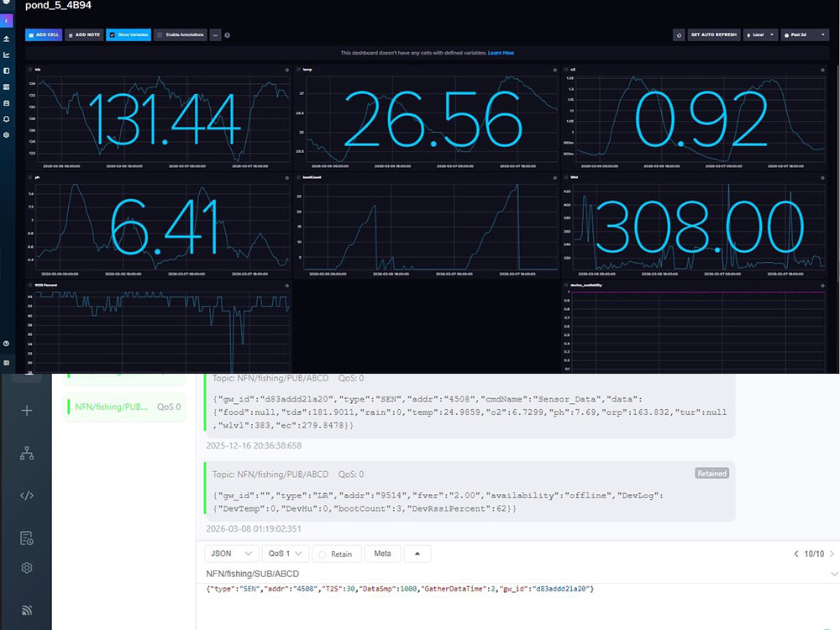Click the Sensor_Data message payload

coord(470,412)
